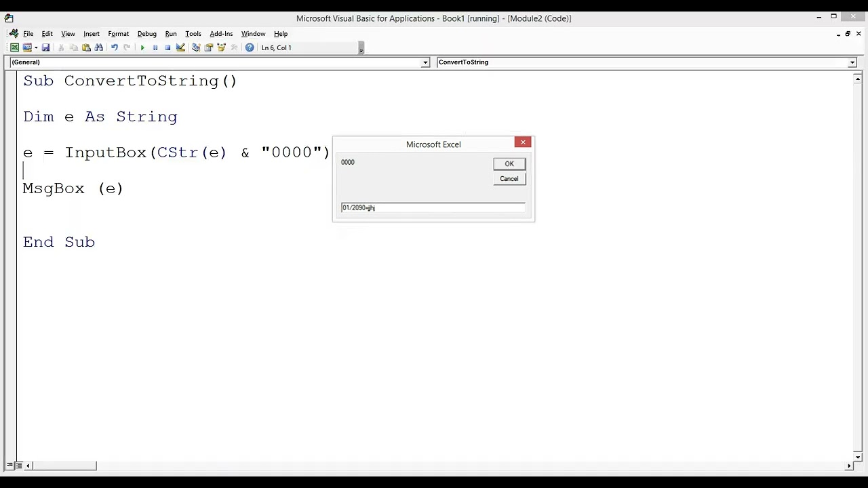Click the VBA icon in title bar

tap(9, 18)
